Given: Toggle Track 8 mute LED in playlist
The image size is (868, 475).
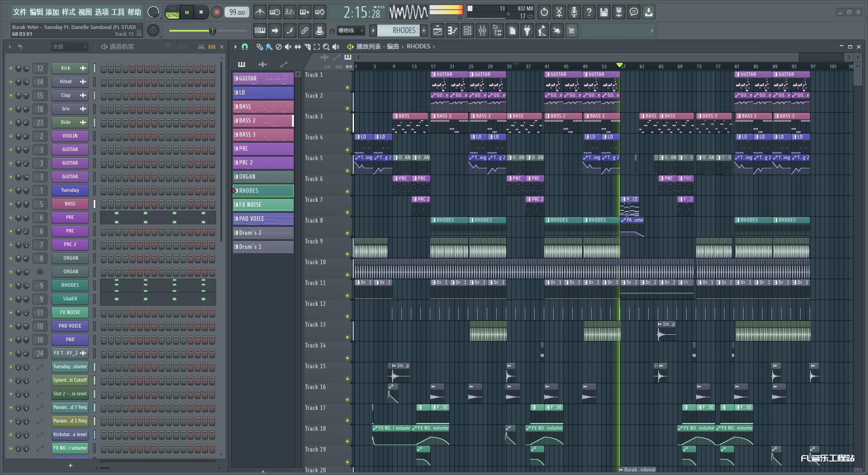Looking at the screenshot, I should coord(347,233).
